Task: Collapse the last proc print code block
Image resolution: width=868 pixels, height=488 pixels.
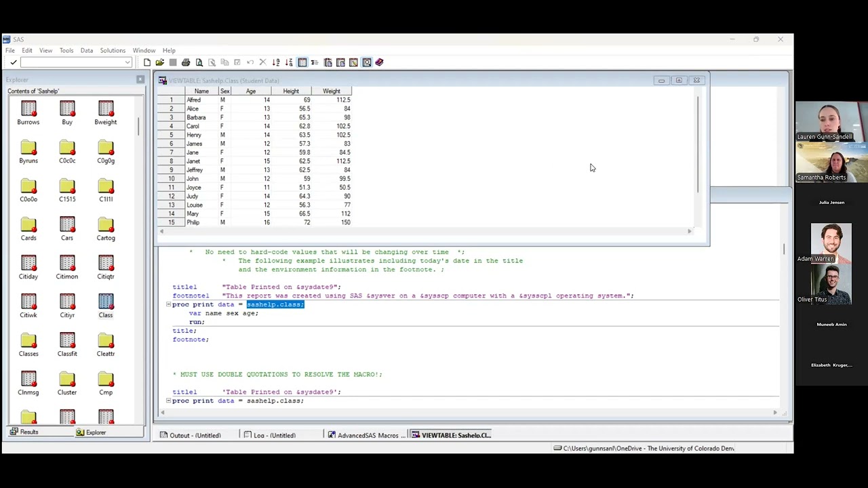Action: point(168,401)
